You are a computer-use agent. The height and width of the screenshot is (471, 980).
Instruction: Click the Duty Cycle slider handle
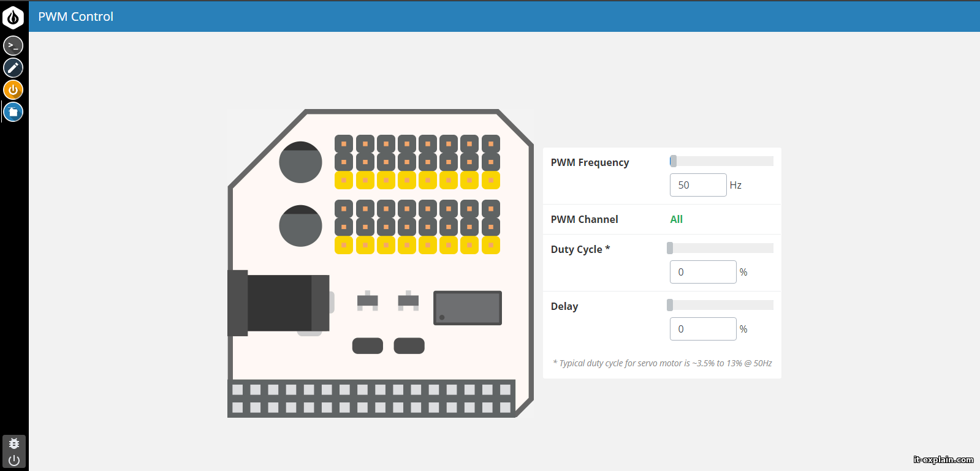tap(670, 248)
